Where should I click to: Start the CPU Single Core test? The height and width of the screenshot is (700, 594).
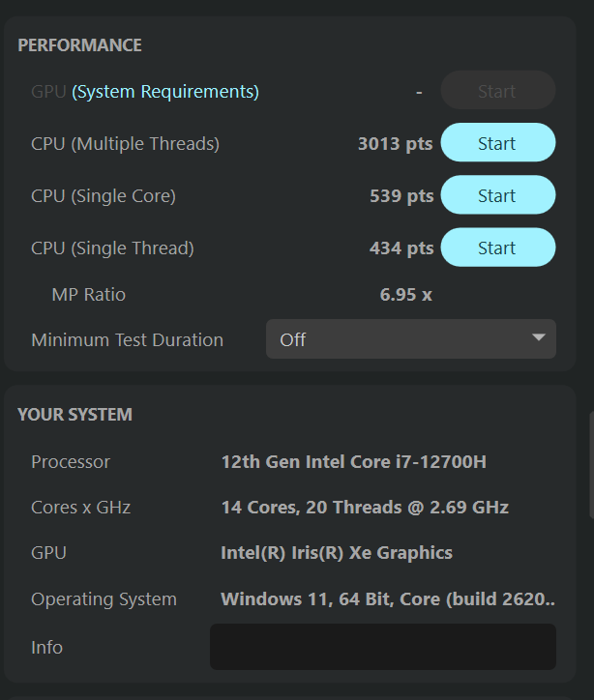point(497,195)
